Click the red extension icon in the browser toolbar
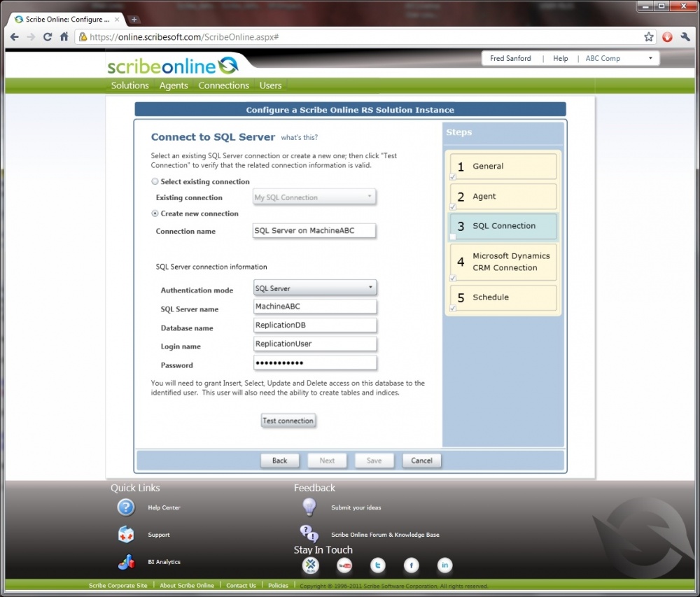 point(667,37)
